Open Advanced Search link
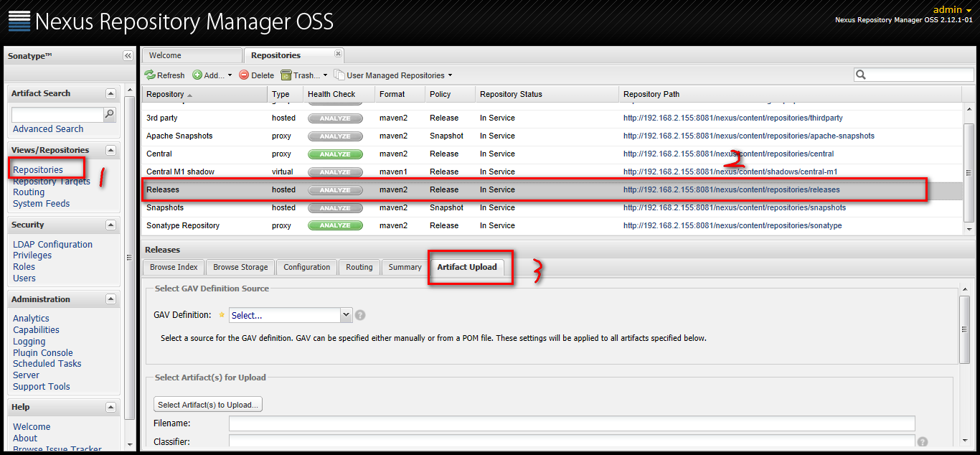 click(x=48, y=129)
